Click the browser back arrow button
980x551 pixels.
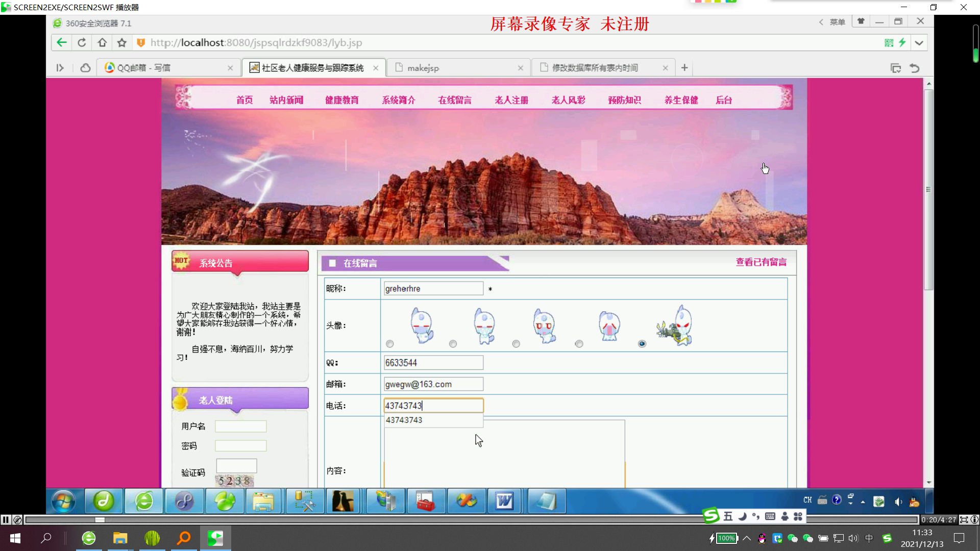pyautogui.click(x=62, y=43)
